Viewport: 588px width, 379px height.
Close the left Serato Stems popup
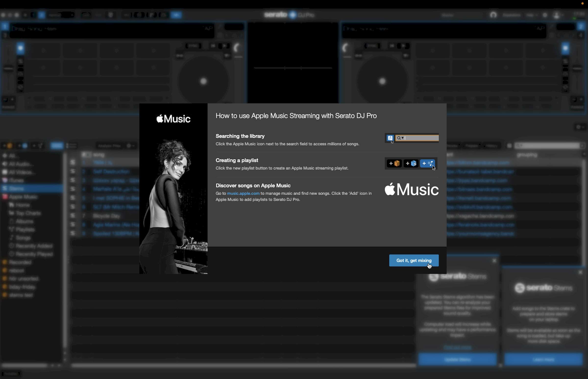coord(494,261)
